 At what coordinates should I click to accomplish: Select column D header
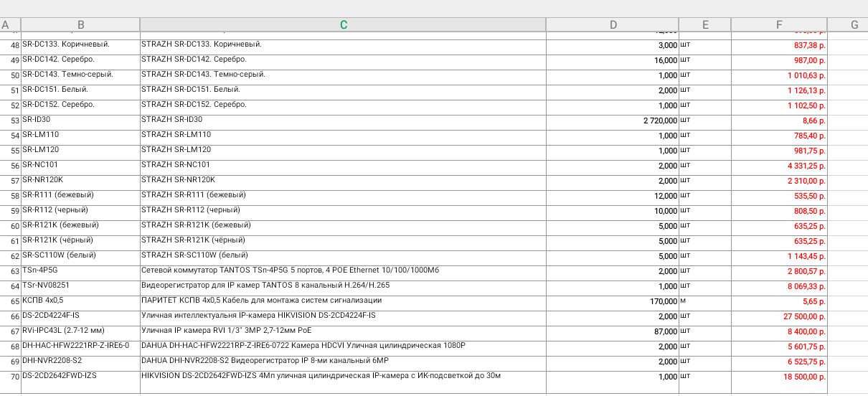pyautogui.click(x=613, y=25)
